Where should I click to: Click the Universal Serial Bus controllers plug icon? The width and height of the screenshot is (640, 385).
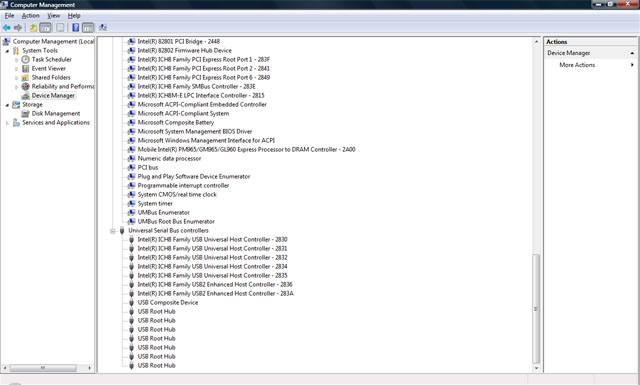[x=122, y=230]
